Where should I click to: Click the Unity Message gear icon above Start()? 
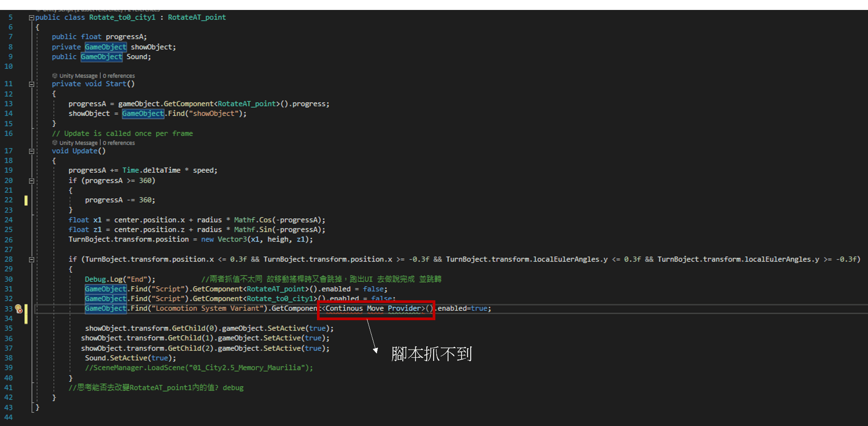point(54,76)
